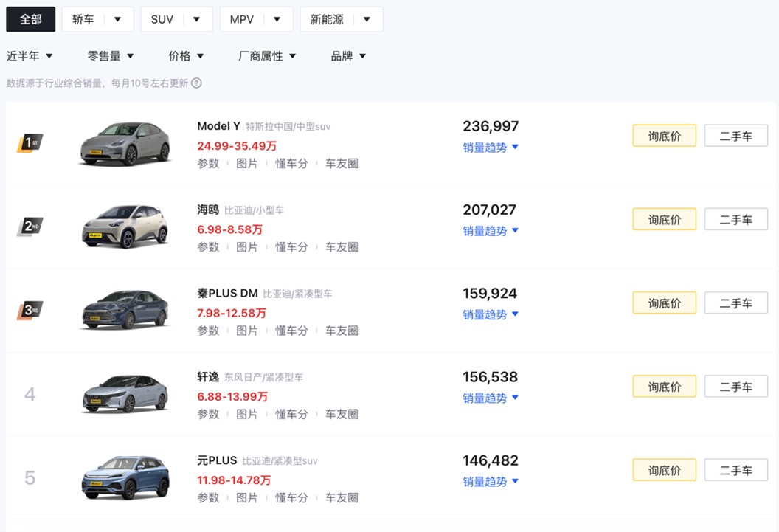
Task: Open 车友圈 for 秦PLUS DM
Action: point(342,331)
